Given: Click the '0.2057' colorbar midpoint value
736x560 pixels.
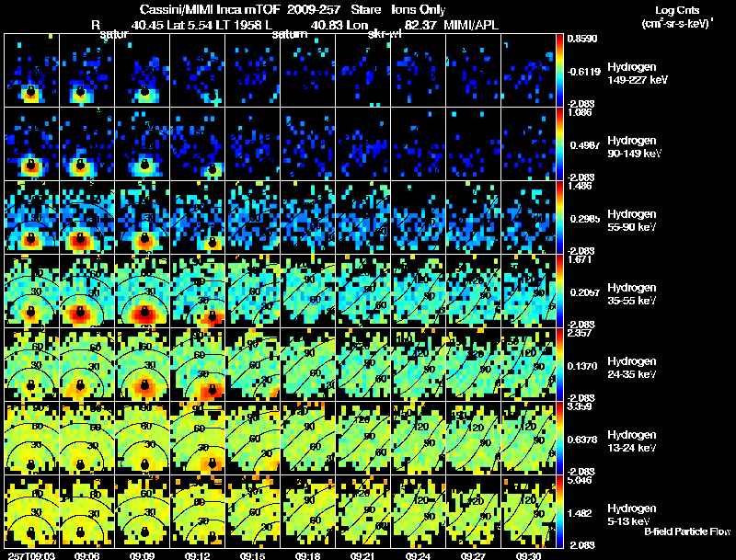Looking at the screenshot, I should [x=584, y=292].
